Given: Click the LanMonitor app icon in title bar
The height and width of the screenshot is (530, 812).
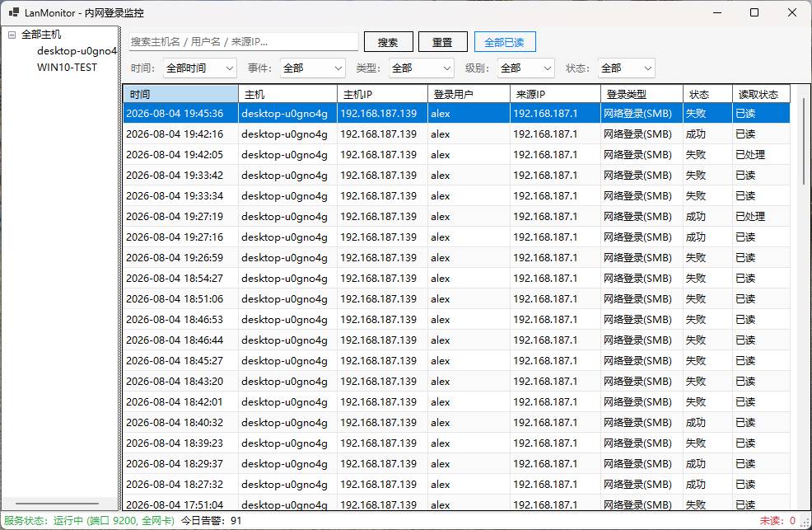Looking at the screenshot, I should (13, 12).
